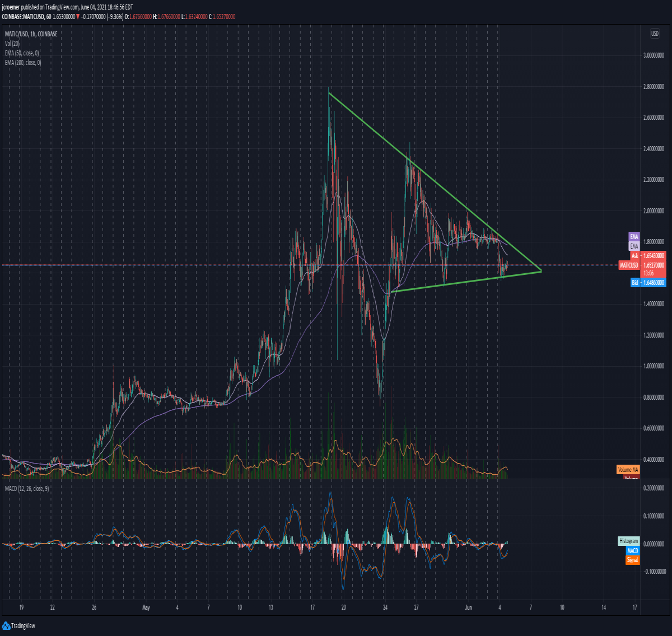Click the Jun label on time axis
Screen dimensions: 672x636
coord(469,607)
